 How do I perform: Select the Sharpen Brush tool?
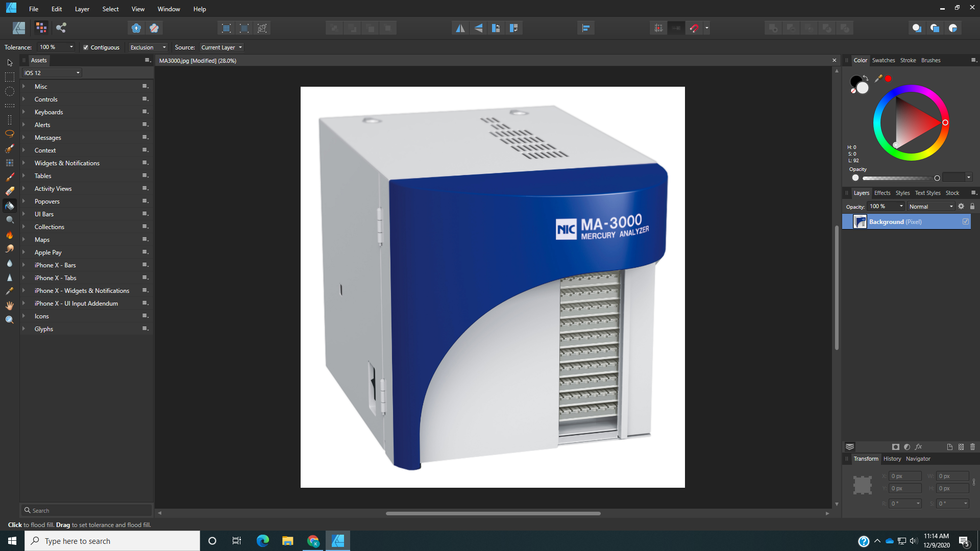coord(10,278)
